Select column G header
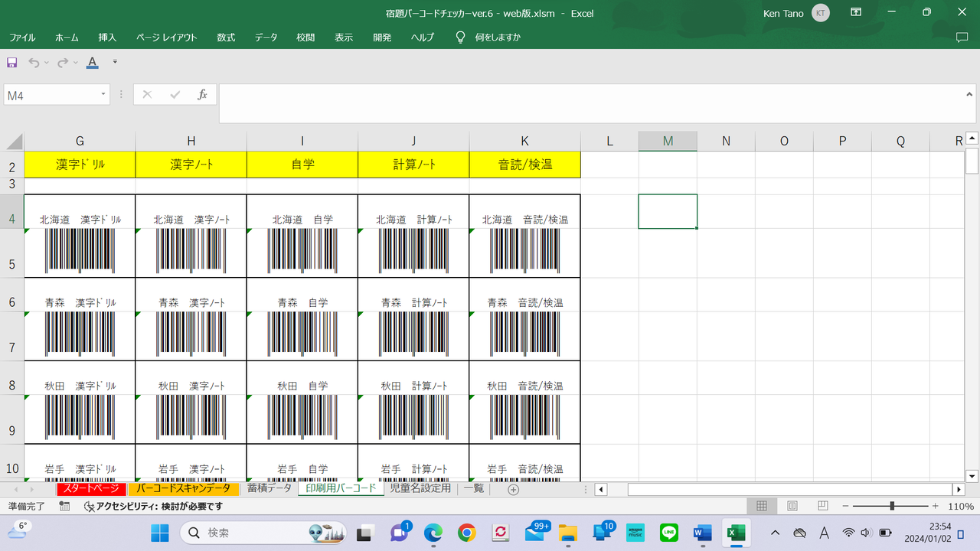The image size is (980, 551). coord(80,141)
